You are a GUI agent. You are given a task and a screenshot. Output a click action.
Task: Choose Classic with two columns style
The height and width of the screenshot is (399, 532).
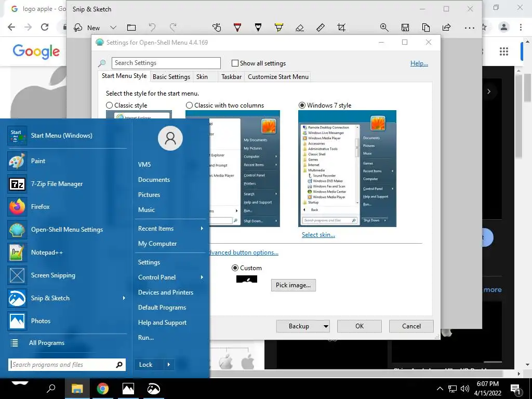coord(189,105)
